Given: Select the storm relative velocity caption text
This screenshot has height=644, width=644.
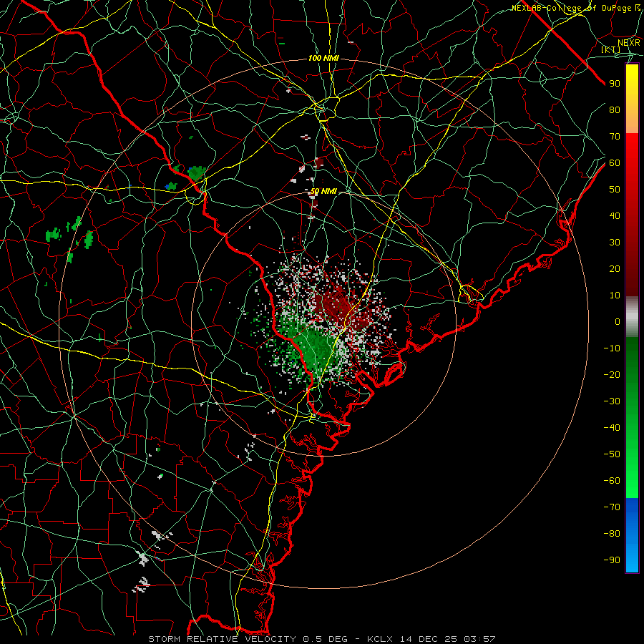Looking at the screenshot, I should click(321, 639).
